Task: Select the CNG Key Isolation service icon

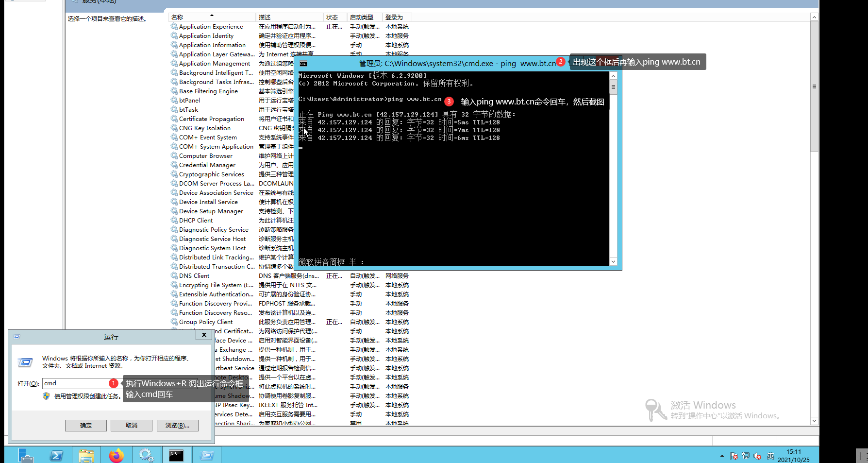Action: point(174,128)
